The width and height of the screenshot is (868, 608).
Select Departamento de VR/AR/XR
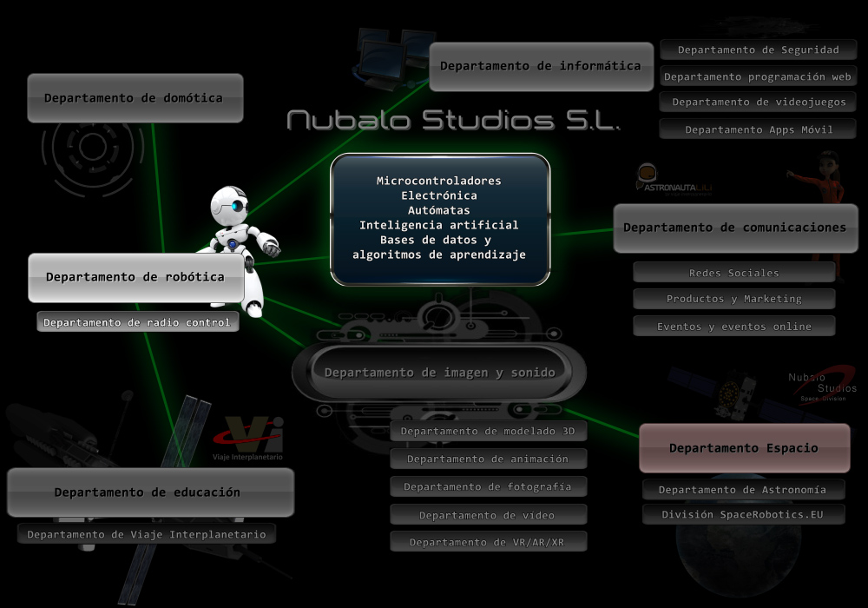[x=488, y=541]
